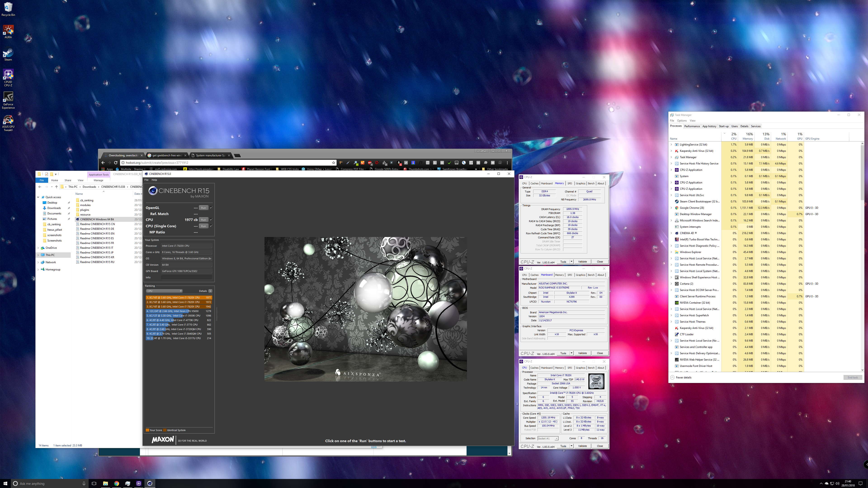Open Chrome's three-dot menu
The image size is (868, 488).
coord(507,163)
